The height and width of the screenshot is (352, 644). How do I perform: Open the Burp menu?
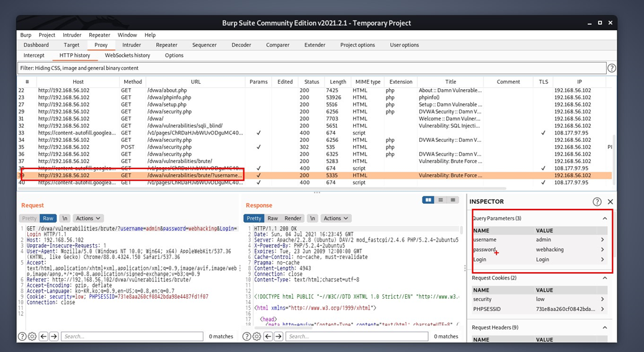coord(26,35)
